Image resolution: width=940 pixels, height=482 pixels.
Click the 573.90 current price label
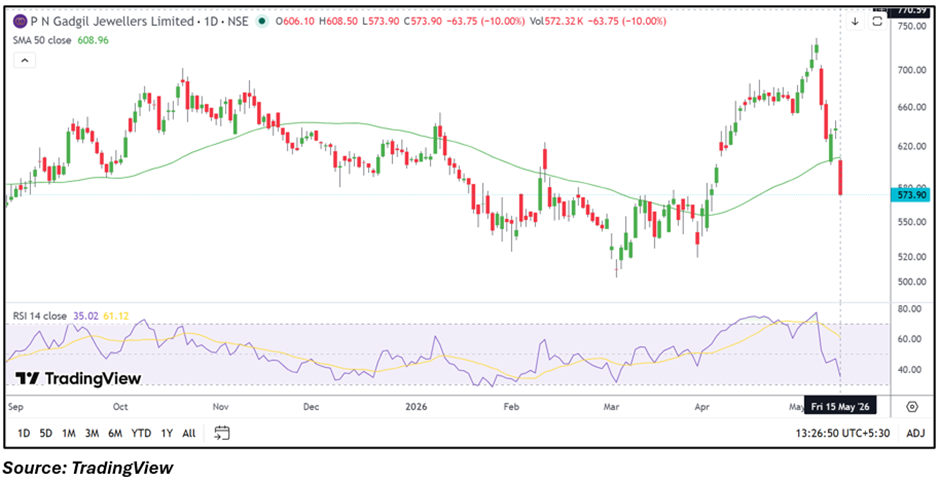[x=911, y=195]
